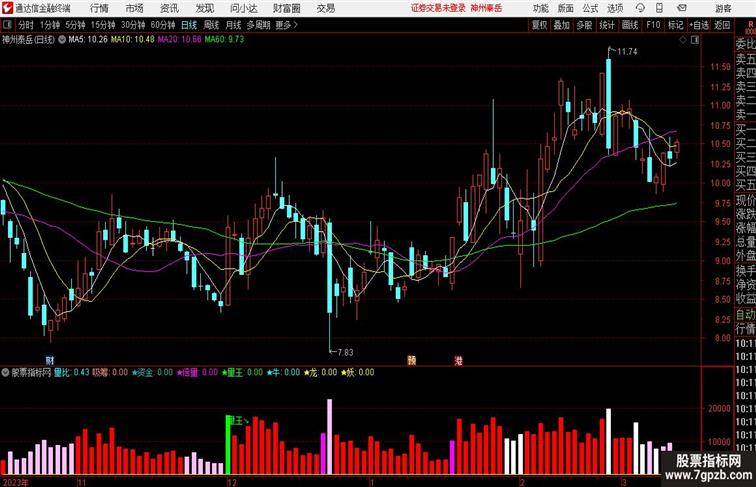Switch to the 5分钟 period tab
Image resolution: width=756 pixels, height=487 pixels.
[75, 25]
